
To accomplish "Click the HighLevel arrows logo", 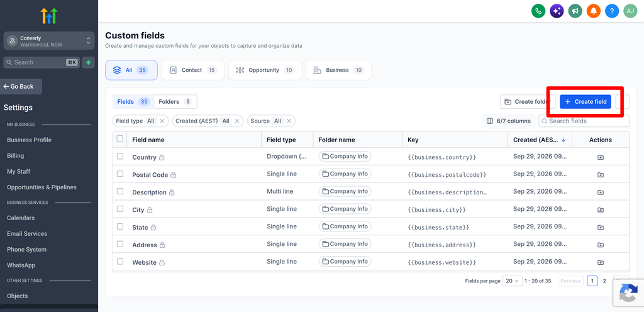I will (x=49, y=16).
